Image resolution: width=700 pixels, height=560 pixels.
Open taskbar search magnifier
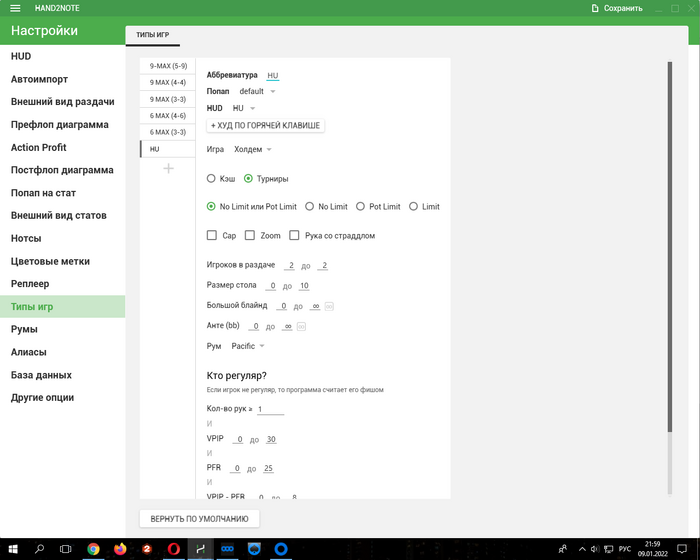tap(39, 549)
